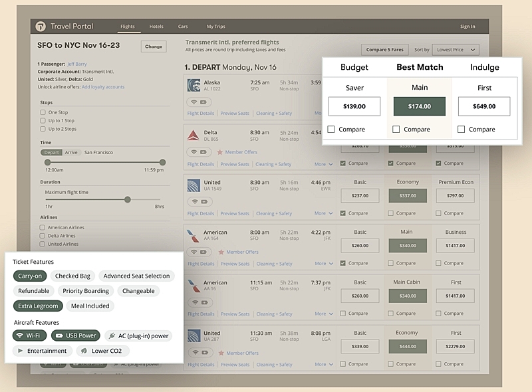The width and height of the screenshot is (532, 392).
Task: Click the Wi-Fi/USB amenities pill on Alaska flight
Action: (x=199, y=102)
